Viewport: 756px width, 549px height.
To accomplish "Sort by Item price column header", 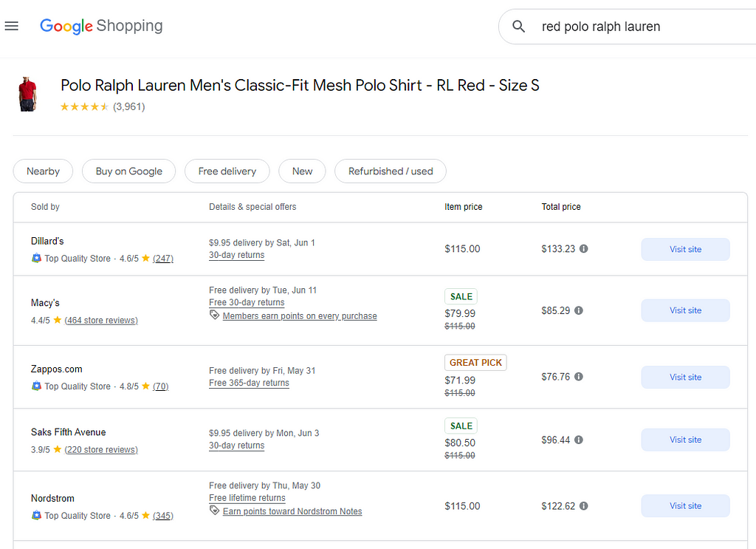I will [x=464, y=207].
